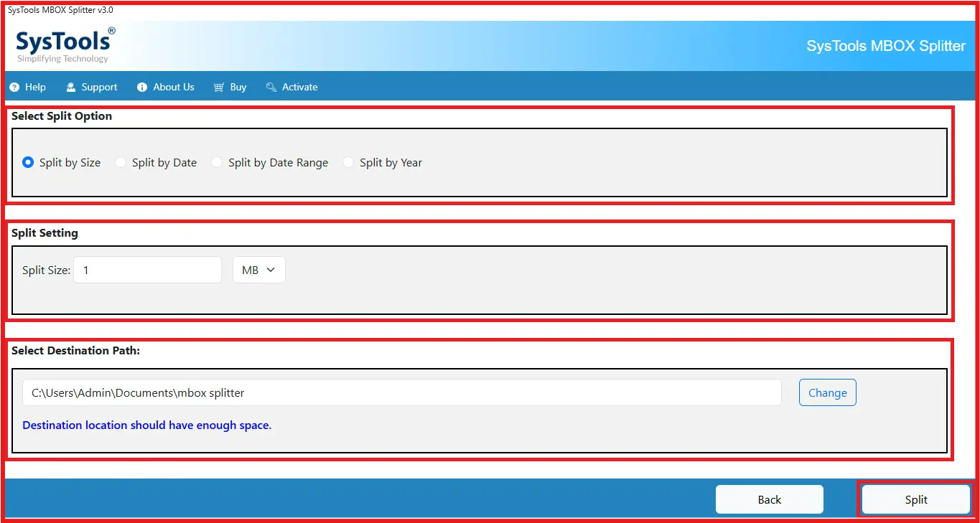980x523 pixels.
Task: Click the 'Destination location should have enough space.' note
Action: pyautogui.click(x=147, y=425)
